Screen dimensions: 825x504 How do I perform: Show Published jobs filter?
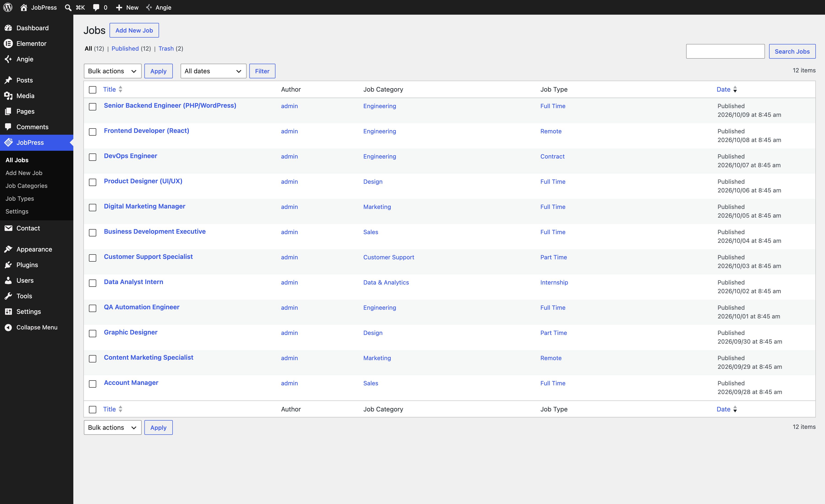pyautogui.click(x=125, y=49)
